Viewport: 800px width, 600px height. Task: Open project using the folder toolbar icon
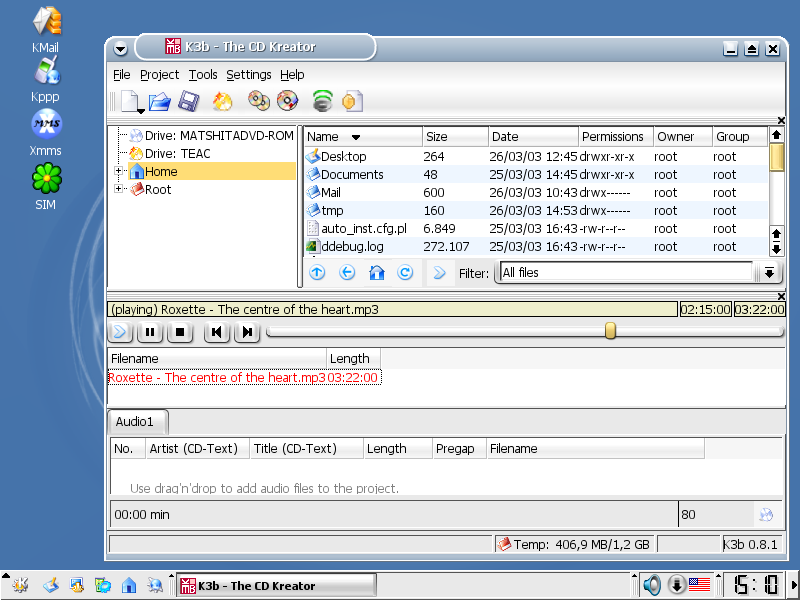pyautogui.click(x=160, y=101)
